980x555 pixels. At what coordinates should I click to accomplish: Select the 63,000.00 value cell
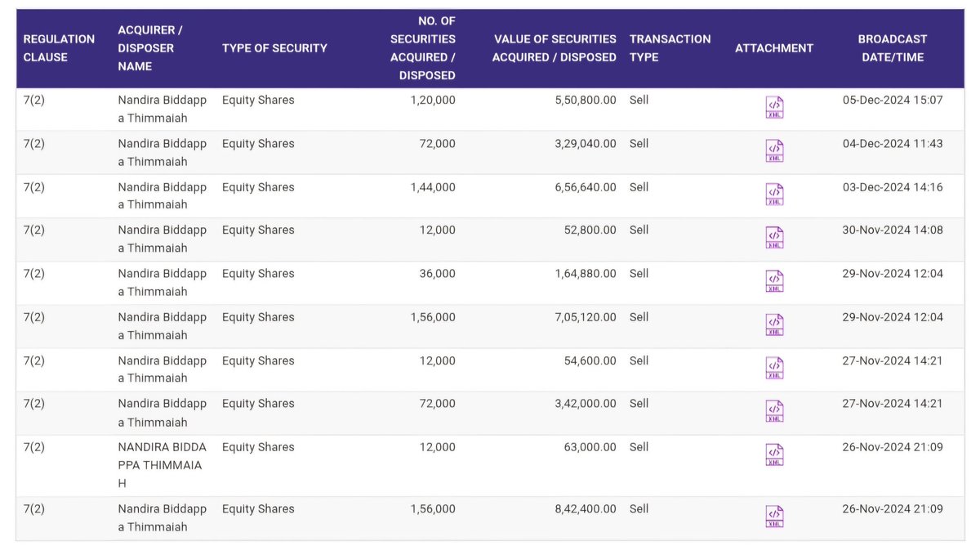pos(590,448)
